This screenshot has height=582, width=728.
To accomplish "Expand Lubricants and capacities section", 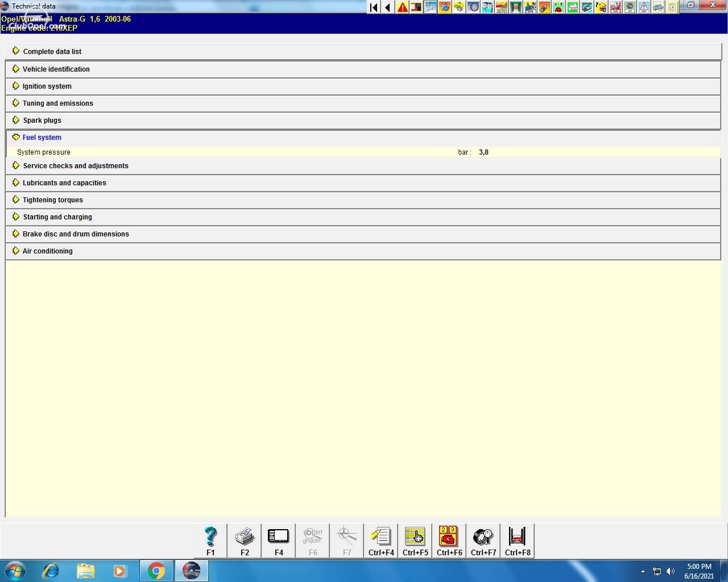I will (363, 183).
